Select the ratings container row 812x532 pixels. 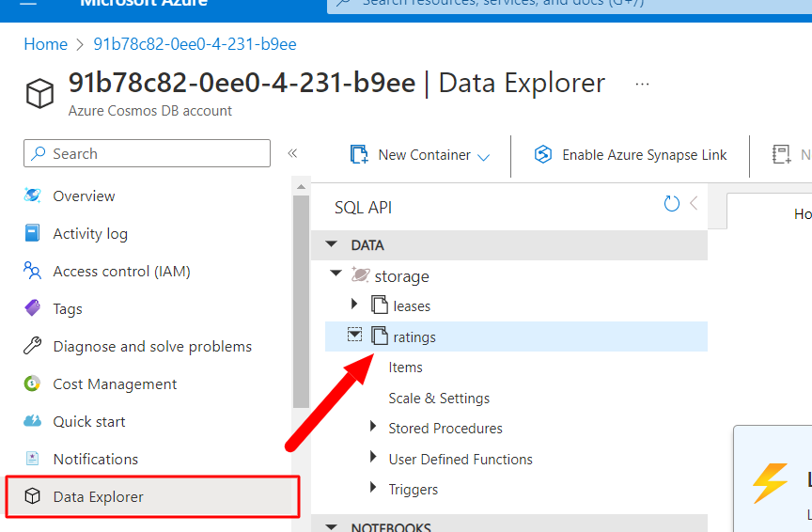coord(516,336)
